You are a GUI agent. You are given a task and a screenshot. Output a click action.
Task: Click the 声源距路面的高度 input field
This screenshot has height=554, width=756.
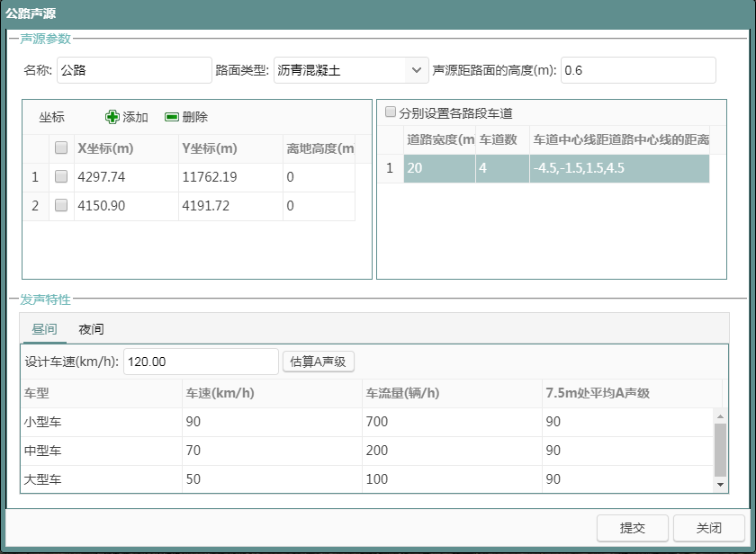coord(637,69)
